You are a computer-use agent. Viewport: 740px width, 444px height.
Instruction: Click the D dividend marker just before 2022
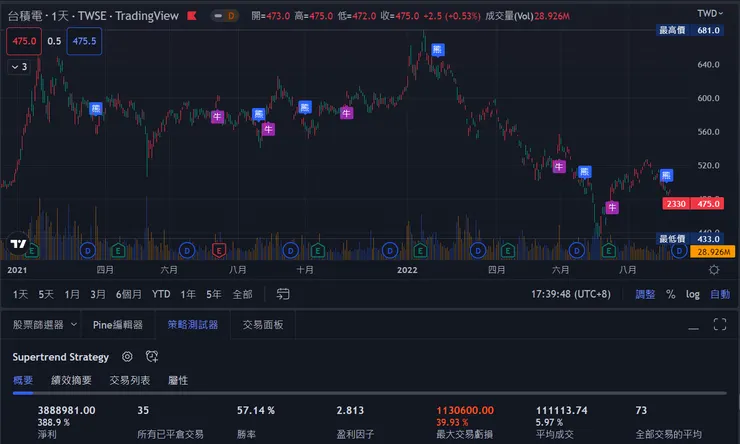(389, 250)
